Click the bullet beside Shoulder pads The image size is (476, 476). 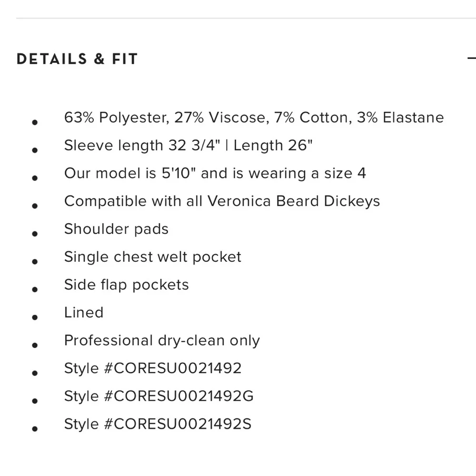tap(35, 234)
